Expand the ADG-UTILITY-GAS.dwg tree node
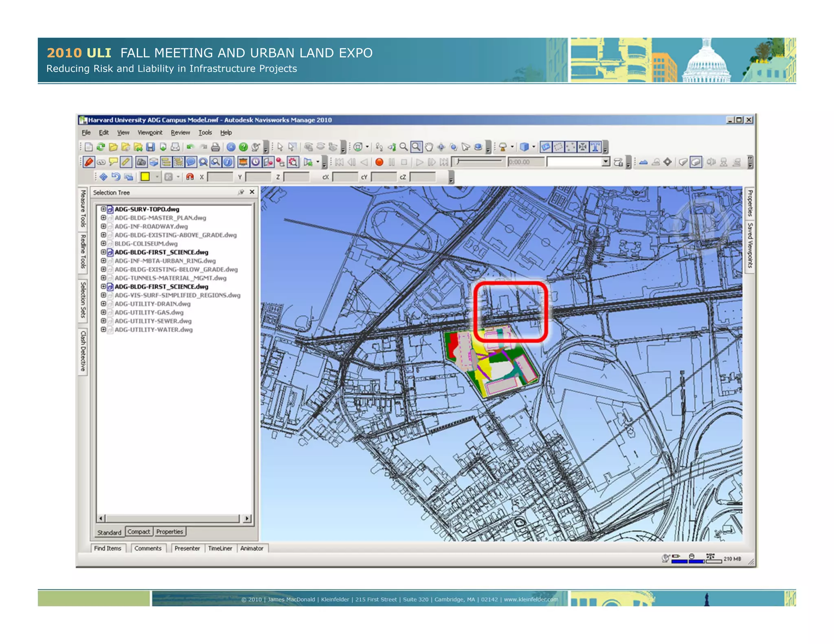 pos(103,312)
